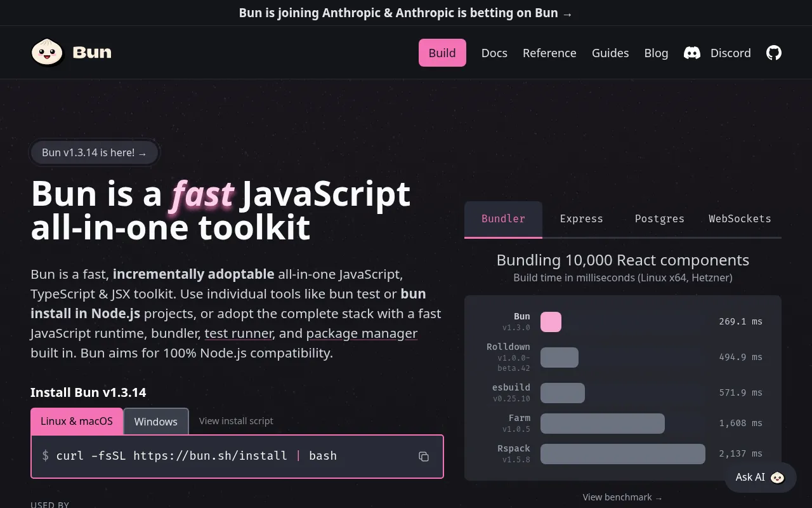812x508 pixels.
Task: Open the Blog navigation link
Action: pyautogui.click(x=656, y=53)
